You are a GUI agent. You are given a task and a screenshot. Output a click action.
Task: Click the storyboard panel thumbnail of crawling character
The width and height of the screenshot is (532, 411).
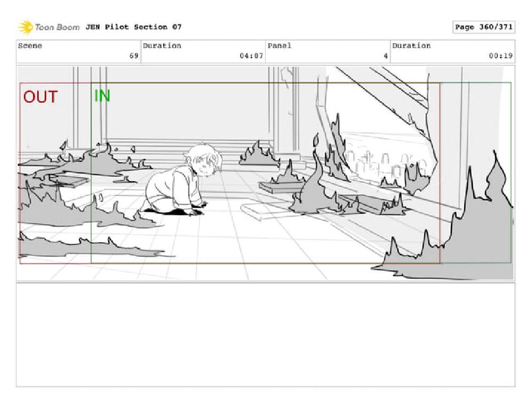tap(265, 173)
